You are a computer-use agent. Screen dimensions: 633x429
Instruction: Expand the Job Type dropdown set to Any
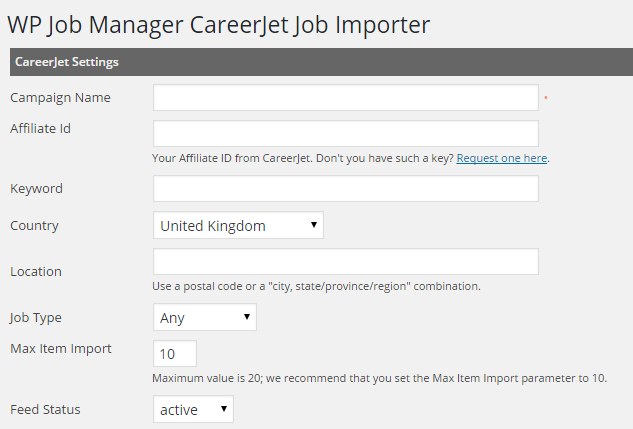204,317
